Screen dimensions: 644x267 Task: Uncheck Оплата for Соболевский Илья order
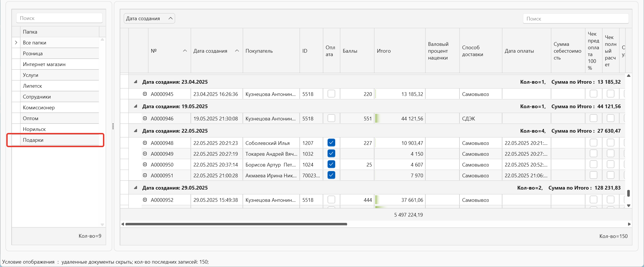[331, 143]
